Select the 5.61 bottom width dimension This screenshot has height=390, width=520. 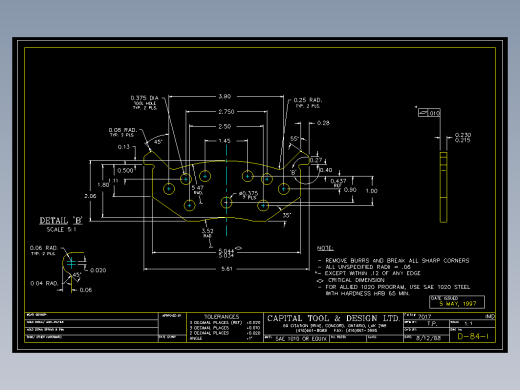pos(227,269)
